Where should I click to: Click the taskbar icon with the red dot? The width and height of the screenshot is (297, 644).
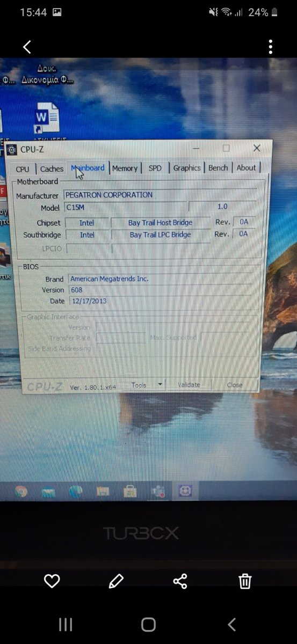pyautogui.click(x=157, y=491)
